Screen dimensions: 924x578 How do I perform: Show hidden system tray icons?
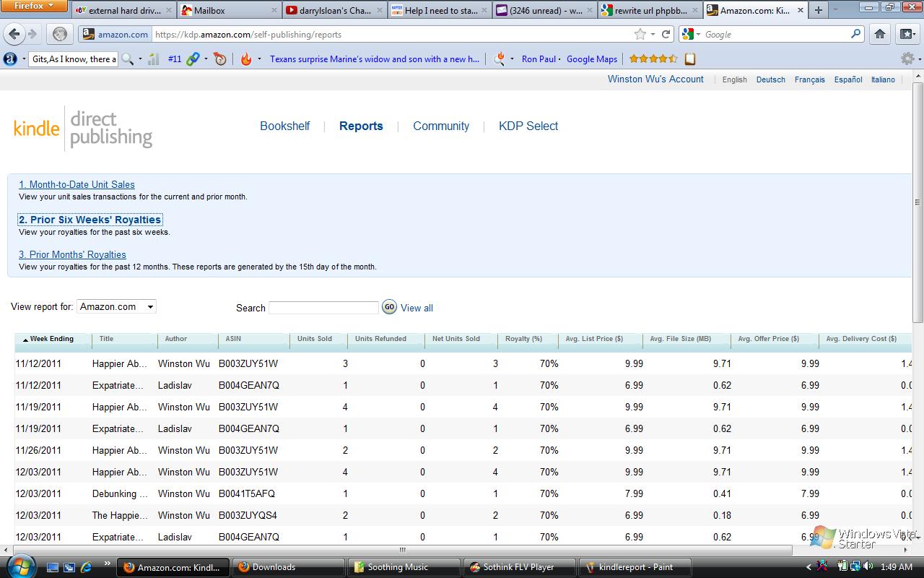808,567
